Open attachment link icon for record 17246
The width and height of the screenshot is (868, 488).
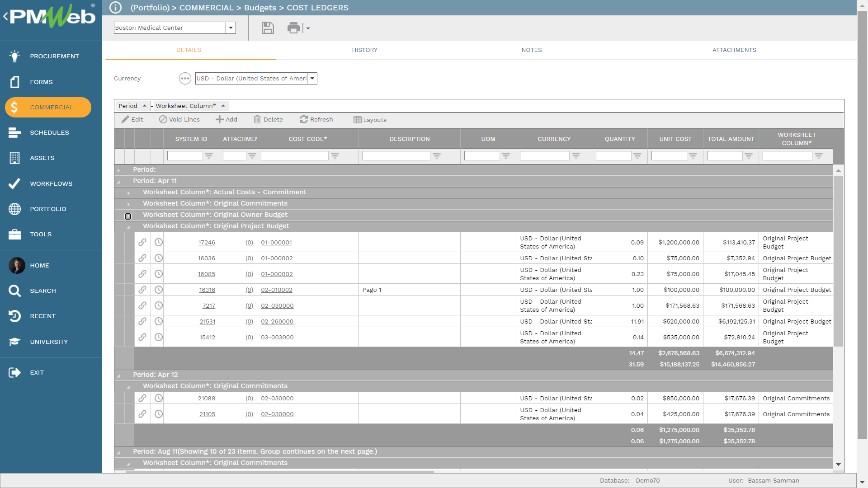coord(142,242)
